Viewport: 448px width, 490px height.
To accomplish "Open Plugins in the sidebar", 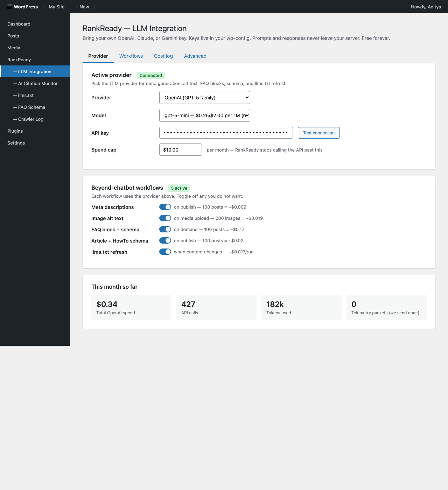I will [x=35, y=131].
